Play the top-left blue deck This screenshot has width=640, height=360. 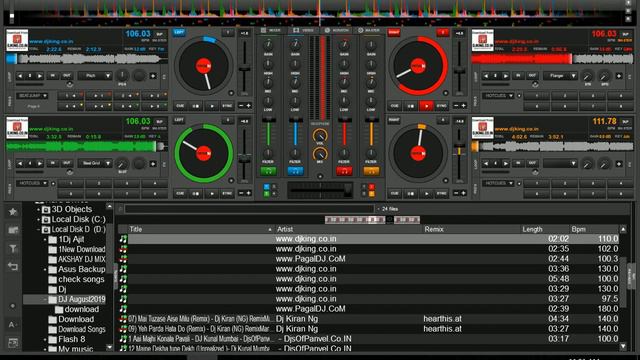(x=211, y=106)
